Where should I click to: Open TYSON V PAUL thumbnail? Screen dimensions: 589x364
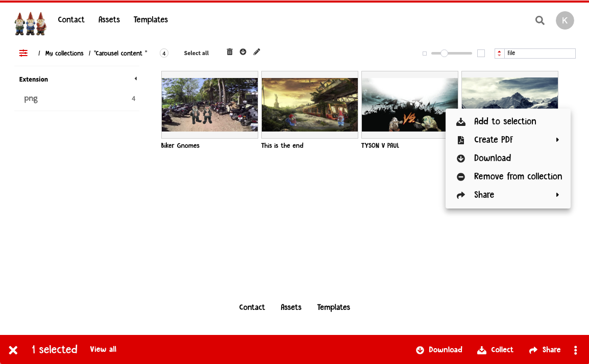[x=403, y=105]
